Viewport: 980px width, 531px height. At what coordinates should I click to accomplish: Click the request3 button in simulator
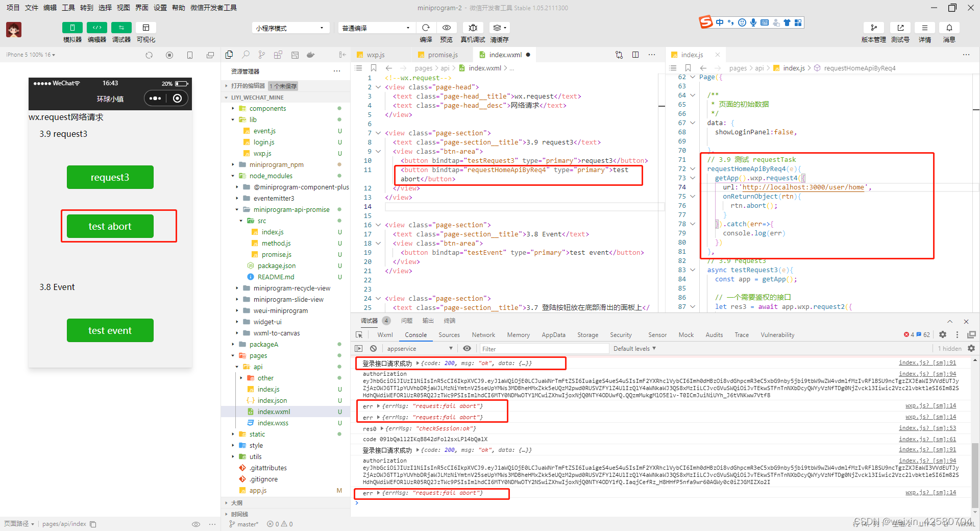coord(110,177)
